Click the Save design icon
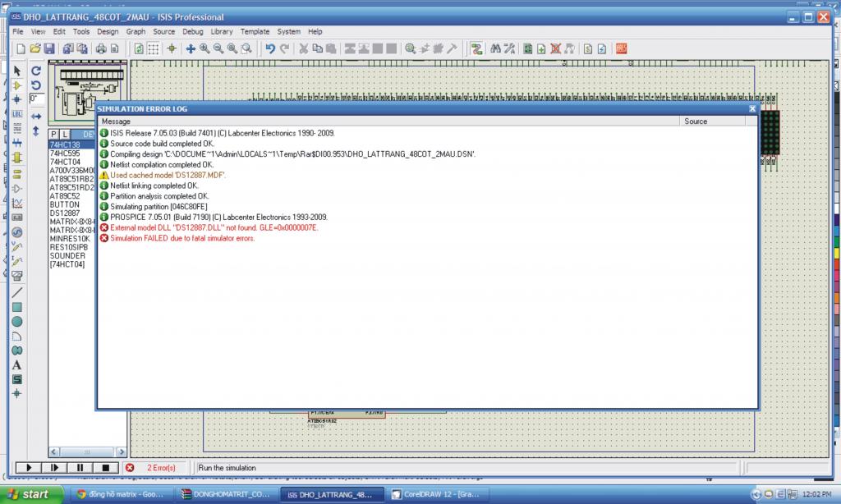 coord(49,49)
